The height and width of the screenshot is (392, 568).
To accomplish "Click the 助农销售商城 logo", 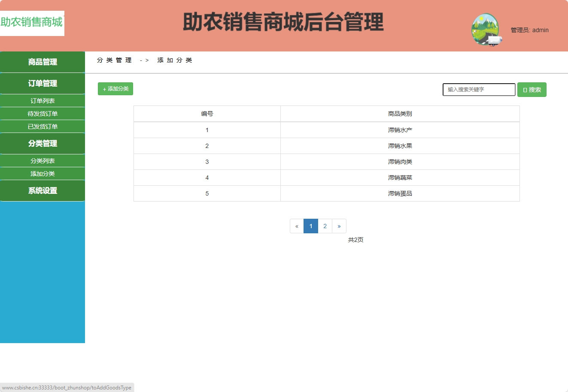I will (x=32, y=23).
